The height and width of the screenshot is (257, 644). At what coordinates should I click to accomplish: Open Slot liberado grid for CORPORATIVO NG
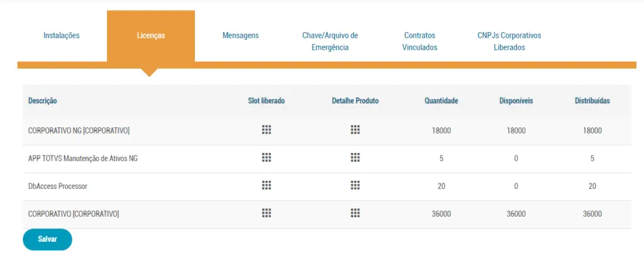point(267,130)
